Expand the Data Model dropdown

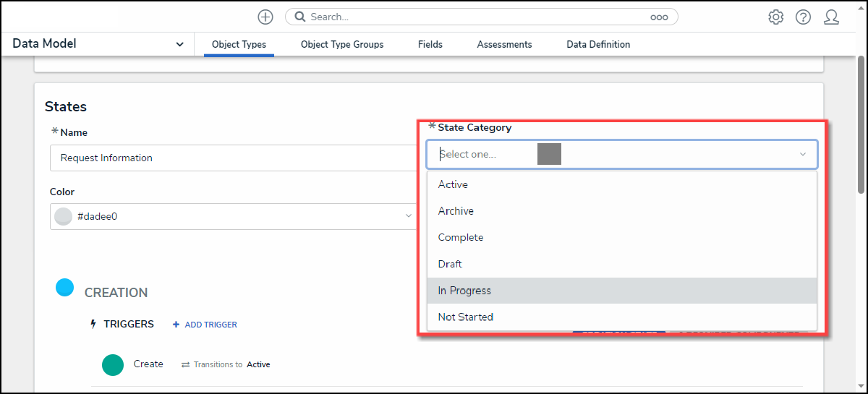tap(179, 44)
